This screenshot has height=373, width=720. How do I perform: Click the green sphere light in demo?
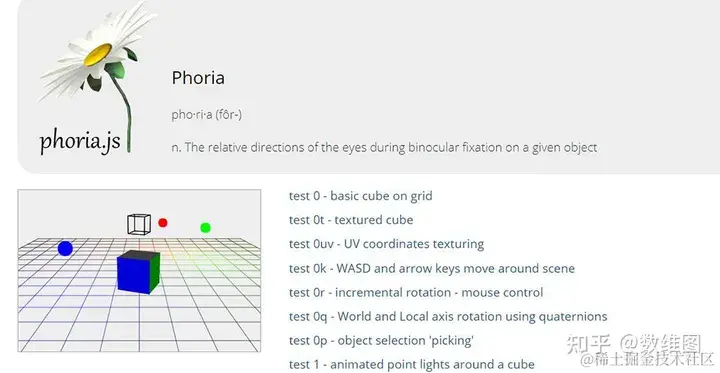coord(205,227)
